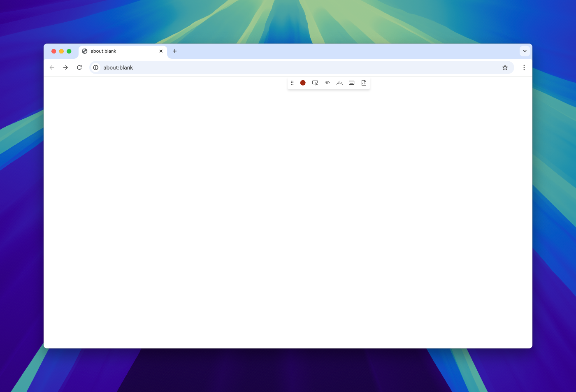
Task: View site information icon in address bar
Action: 96,67
